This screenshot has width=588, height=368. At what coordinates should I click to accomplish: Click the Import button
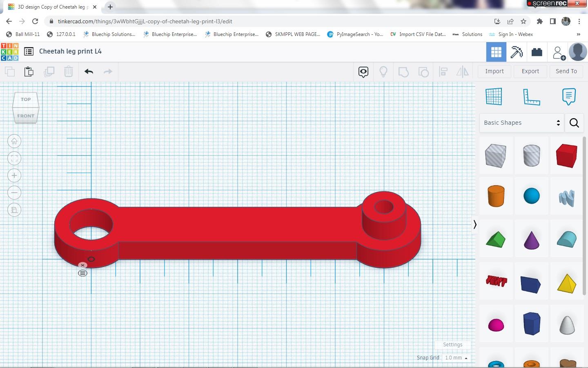[494, 72]
